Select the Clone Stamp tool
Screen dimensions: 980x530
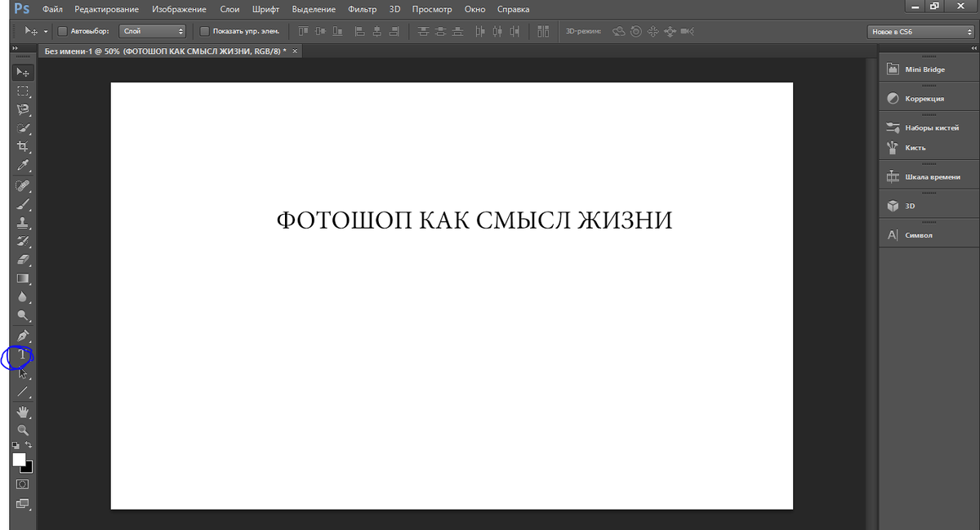(x=23, y=222)
